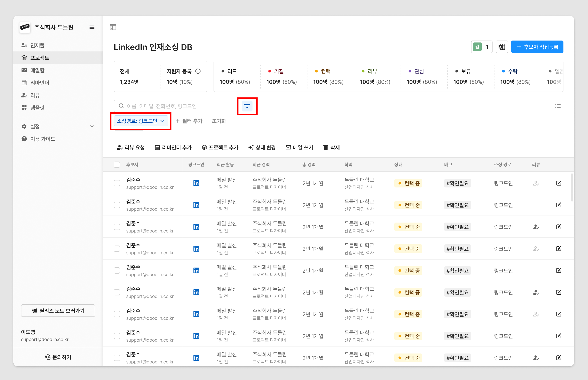Image resolution: width=588 pixels, height=380 pixels.
Task: Open first candidate's LinkedIn profile icon
Action: click(x=196, y=183)
